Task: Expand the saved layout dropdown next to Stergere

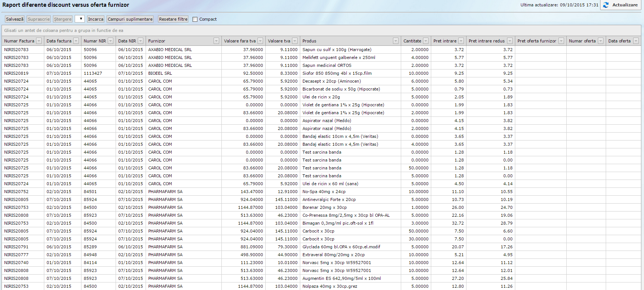Action: coord(80,19)
